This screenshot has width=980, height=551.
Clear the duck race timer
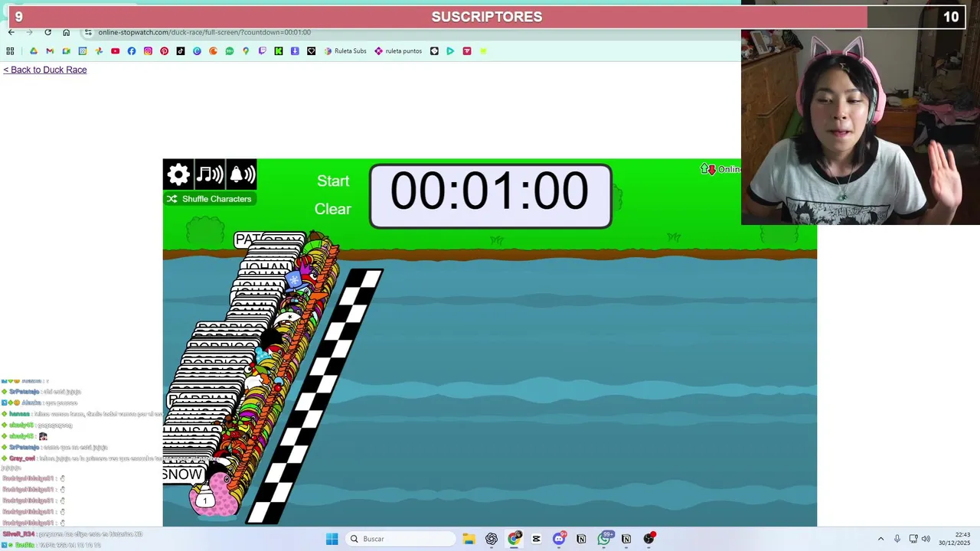(333, 209)
